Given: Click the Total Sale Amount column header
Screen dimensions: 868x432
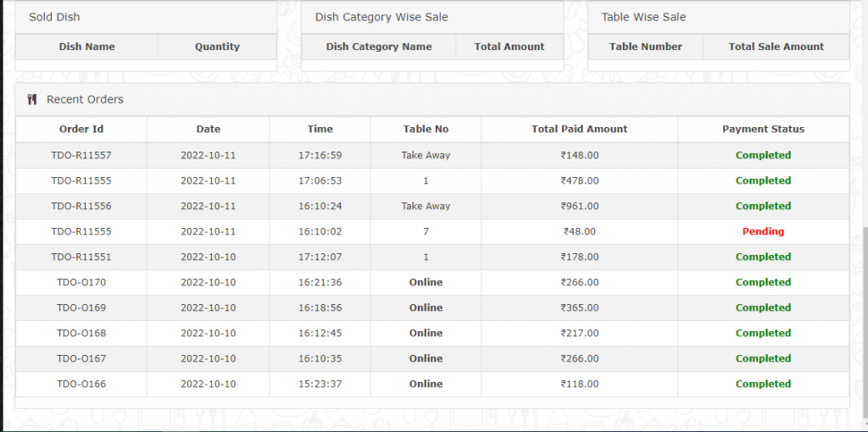Looking at the screenshot, I should point(776,47).
